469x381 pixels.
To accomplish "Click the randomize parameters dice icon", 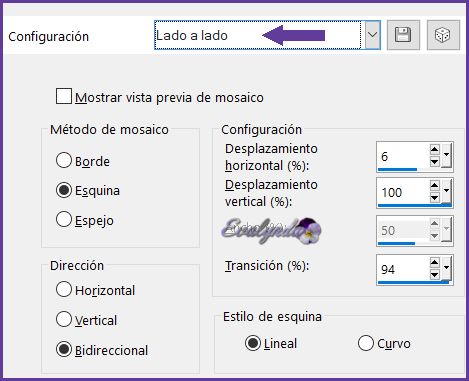I will [443, 35].
